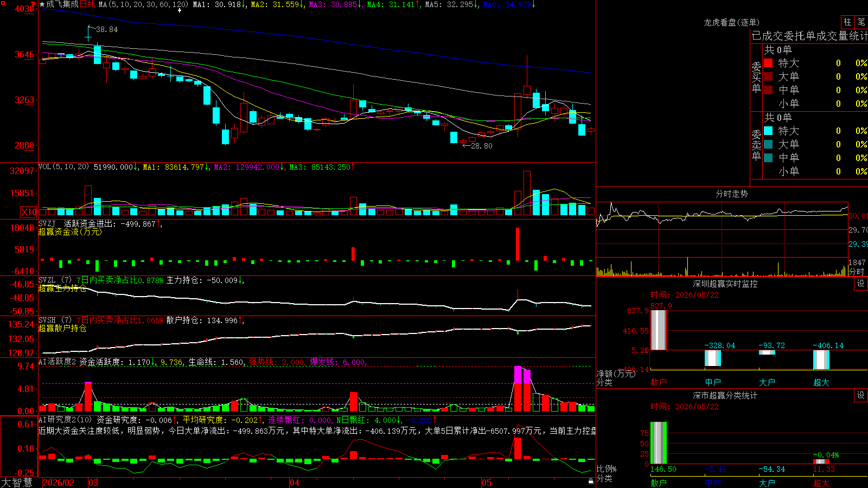Click the 深市超赢分类统计 panel title
Image resolution: width=868 pixels, height=488 pixels.
[x=725, y=395]
